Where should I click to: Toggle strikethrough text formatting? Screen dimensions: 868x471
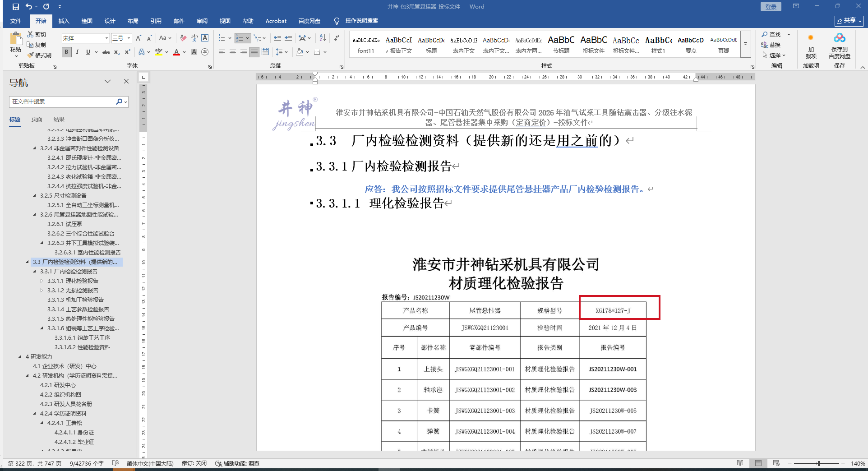pyautogui.click(x=106, y=52)
